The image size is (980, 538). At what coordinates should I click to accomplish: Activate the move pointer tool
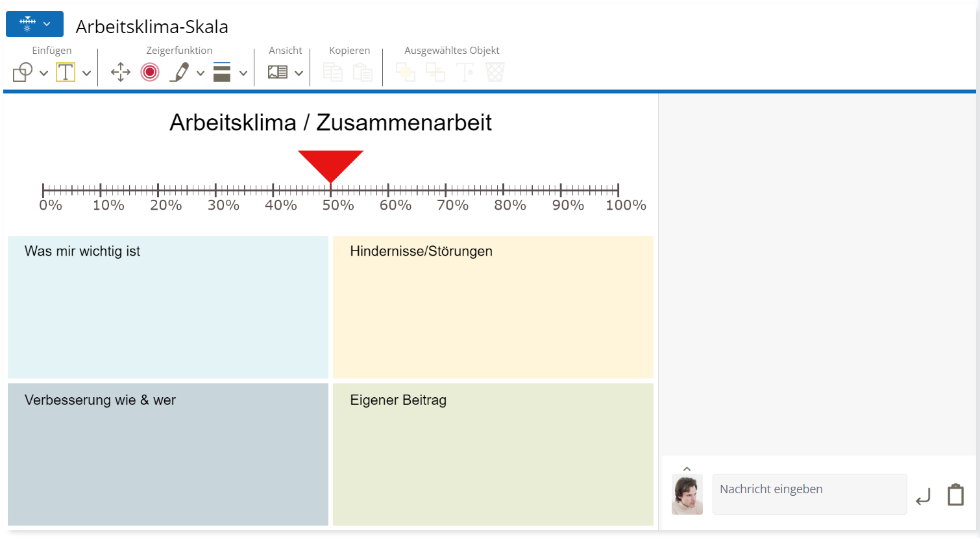(121, 72)
